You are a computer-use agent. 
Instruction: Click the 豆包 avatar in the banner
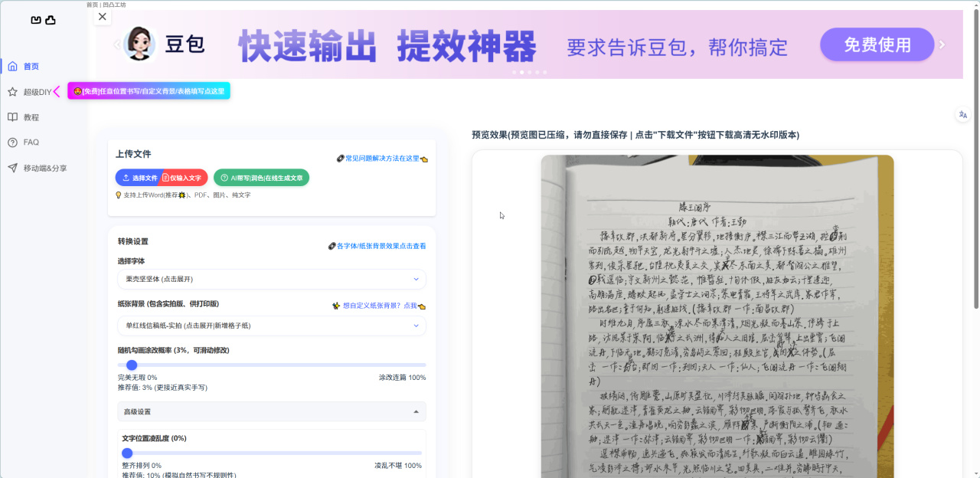[140, 44]
